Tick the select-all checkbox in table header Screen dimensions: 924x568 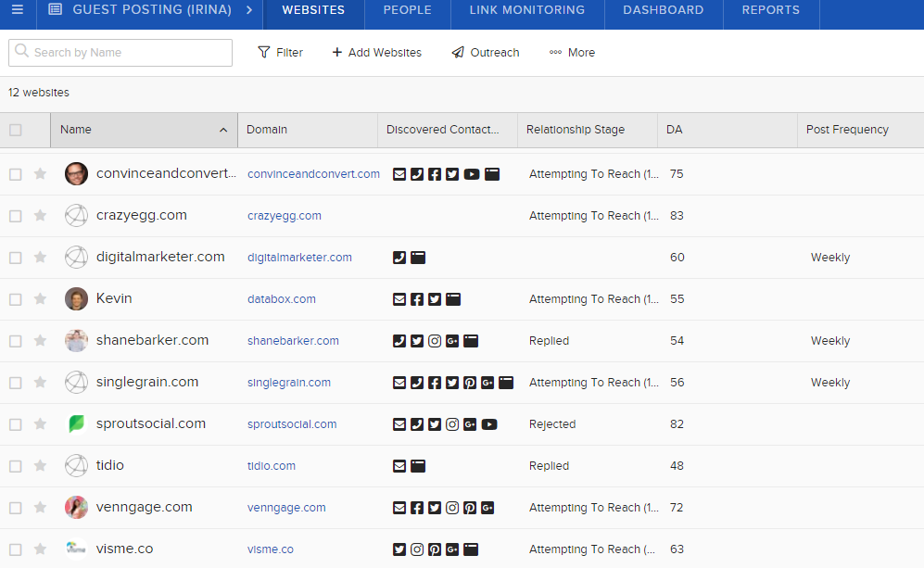pos(16,130)
